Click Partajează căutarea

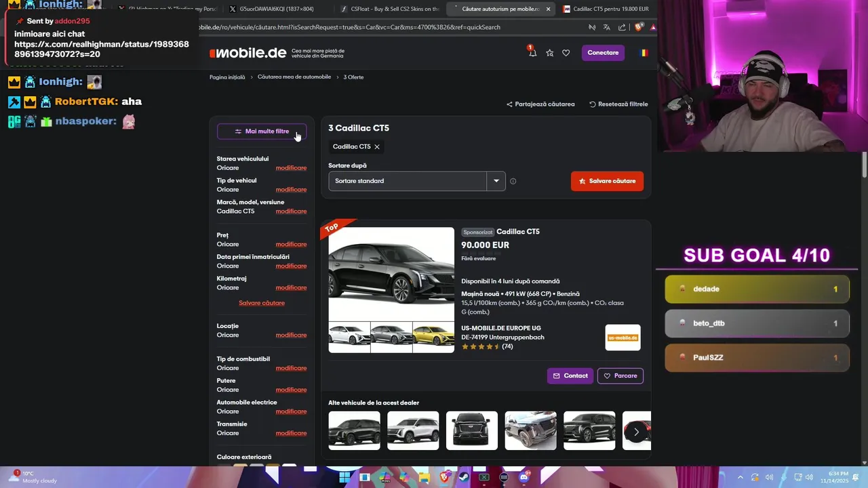(x=540, y=104)
